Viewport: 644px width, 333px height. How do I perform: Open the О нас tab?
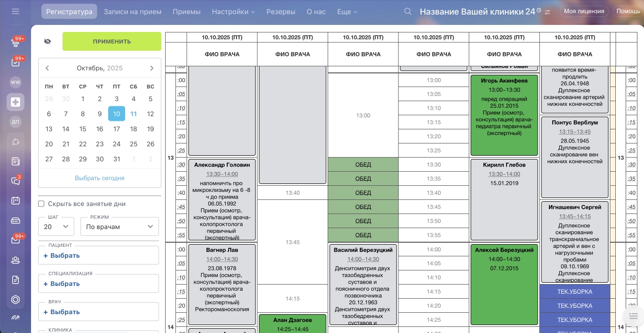[x=316, y=12]
